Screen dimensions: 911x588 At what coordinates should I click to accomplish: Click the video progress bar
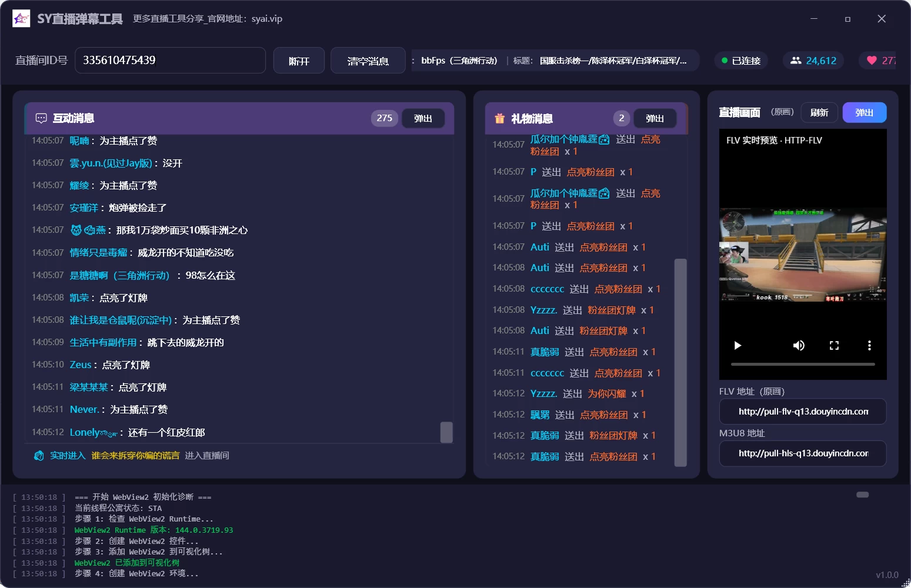coord(803,365)
